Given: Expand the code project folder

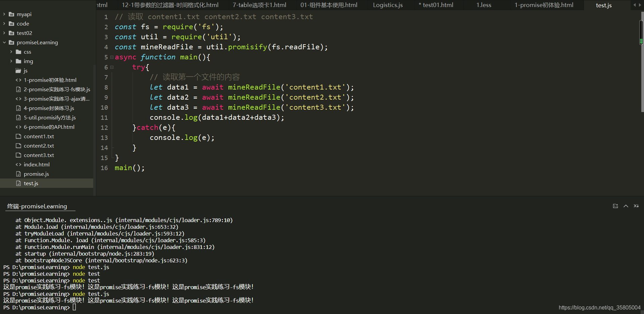Looking at the screenshot, I should pyautogui.click(x=4, y=23).
